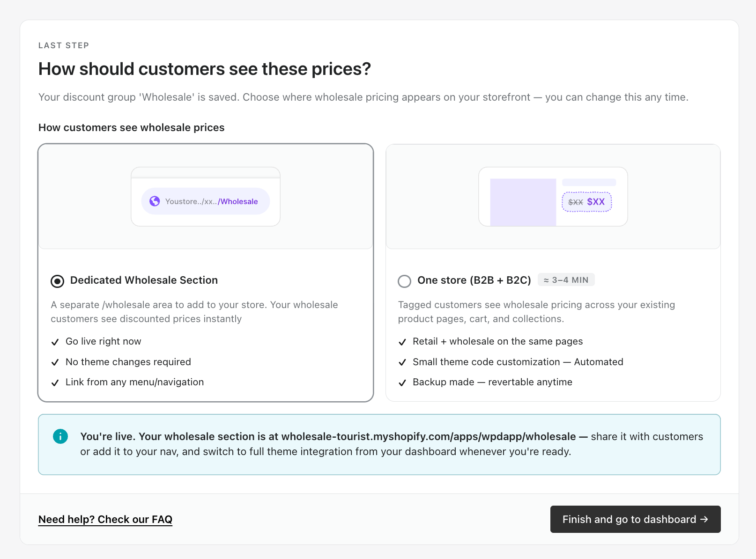Select the One store (B2B + B2C) radio button
Screen dimensions: 756x559
[404, 281]
